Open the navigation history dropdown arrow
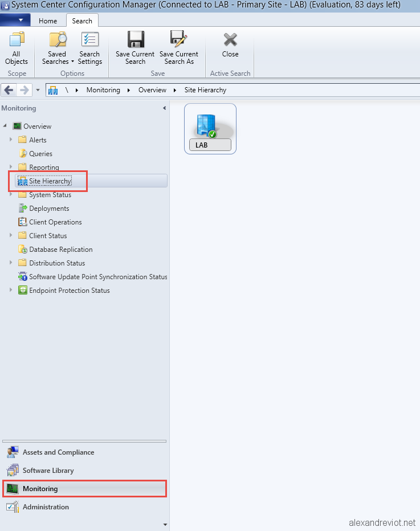The height and width of the screenshot is (531, 420). click(38, 90)
